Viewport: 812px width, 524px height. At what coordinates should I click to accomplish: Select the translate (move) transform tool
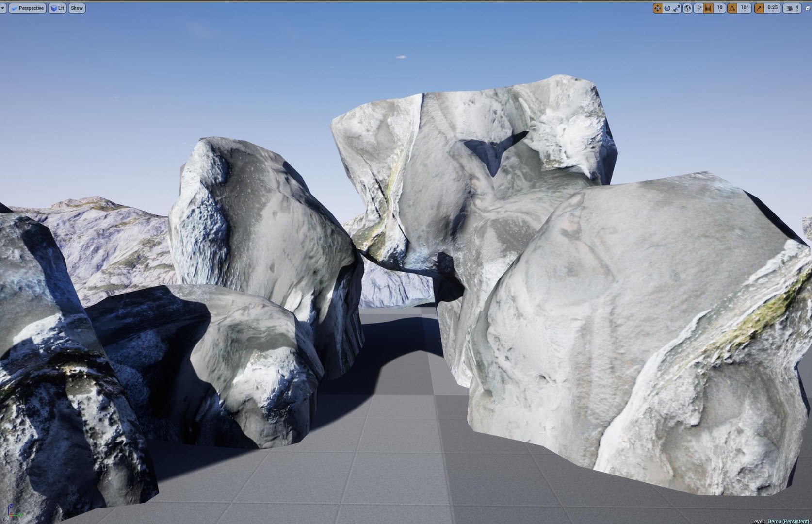click(658, 8)
